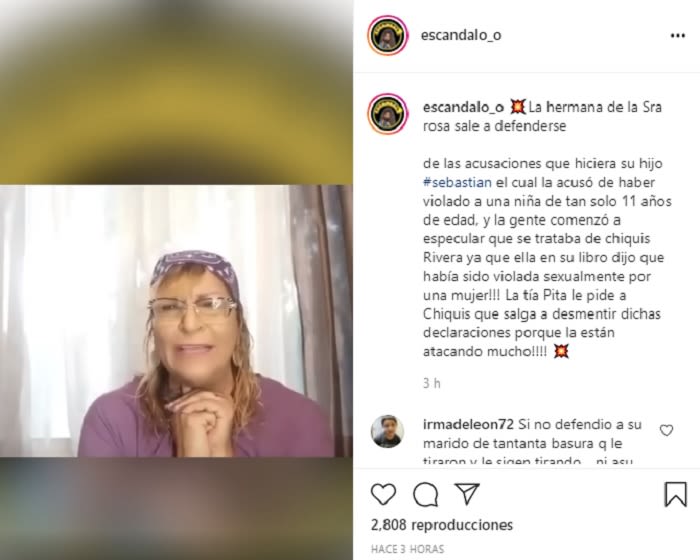
Task: Play the video of the woman speaking
Action: [x=176, y=321]
